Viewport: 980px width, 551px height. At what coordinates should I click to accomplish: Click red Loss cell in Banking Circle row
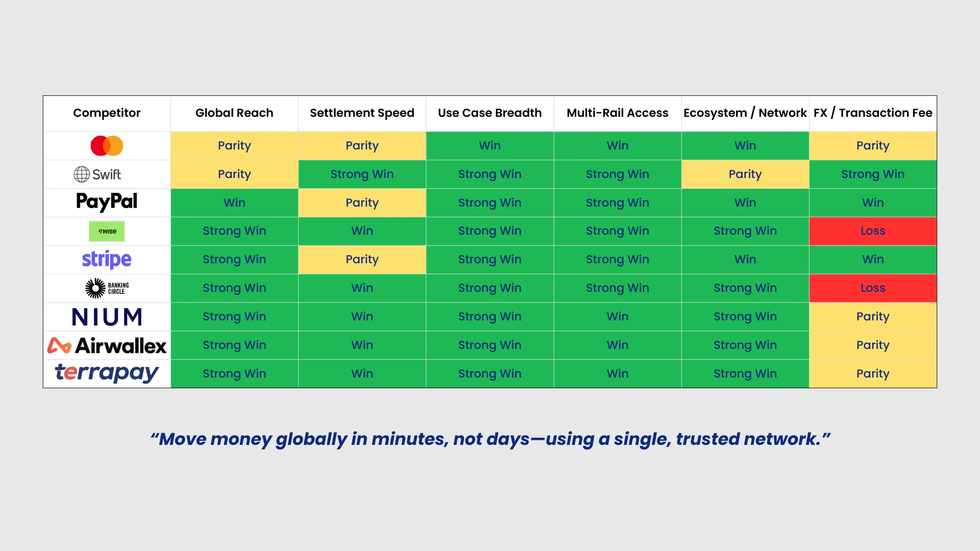pyautogui.click(x=873, y=288)
